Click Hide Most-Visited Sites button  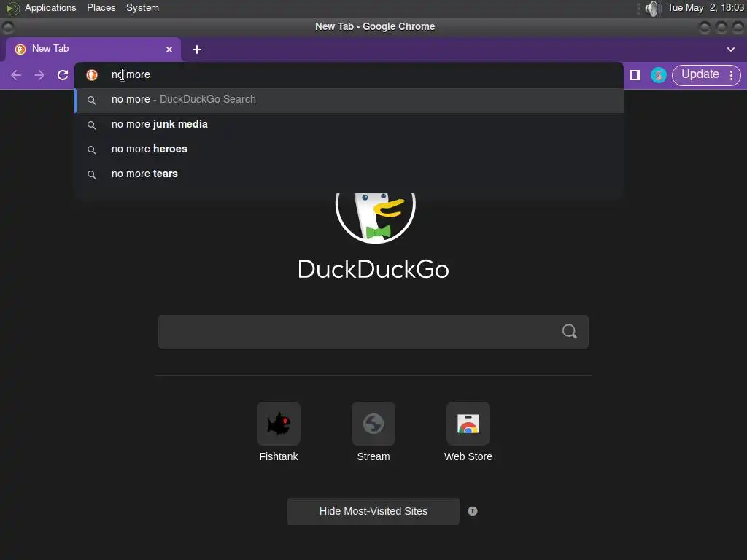(373, 511)
